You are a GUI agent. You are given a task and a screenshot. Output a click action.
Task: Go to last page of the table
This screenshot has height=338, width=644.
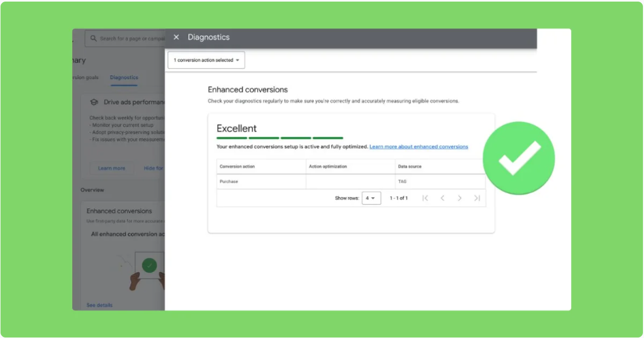[477, 198]
